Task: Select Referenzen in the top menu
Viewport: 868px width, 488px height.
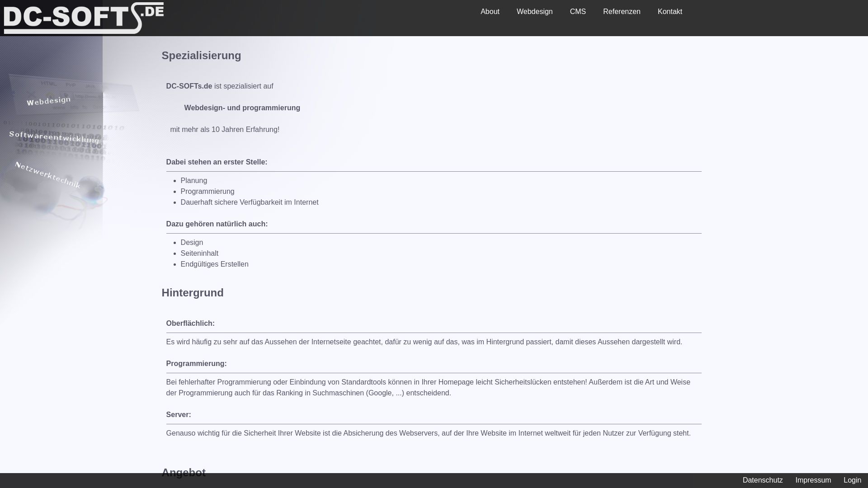Action: pyautogui.click(x=621, y=12)
